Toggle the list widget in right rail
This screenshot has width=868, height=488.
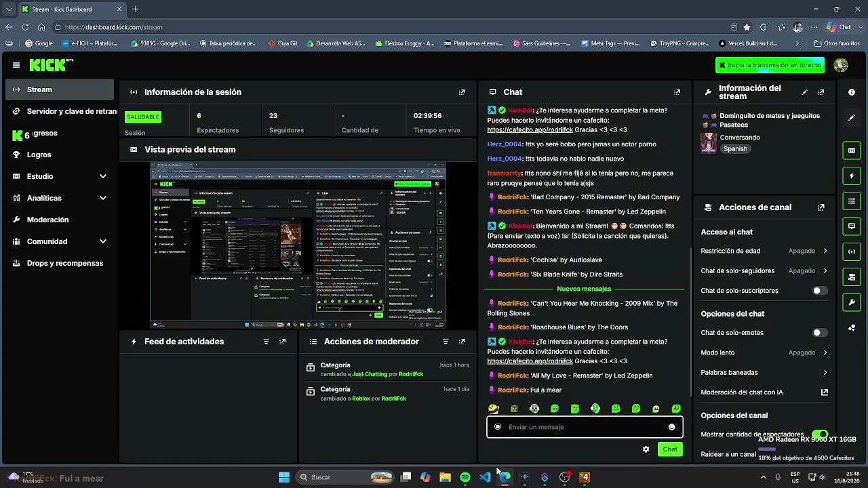pyautogui.click(x=852, y=201)
